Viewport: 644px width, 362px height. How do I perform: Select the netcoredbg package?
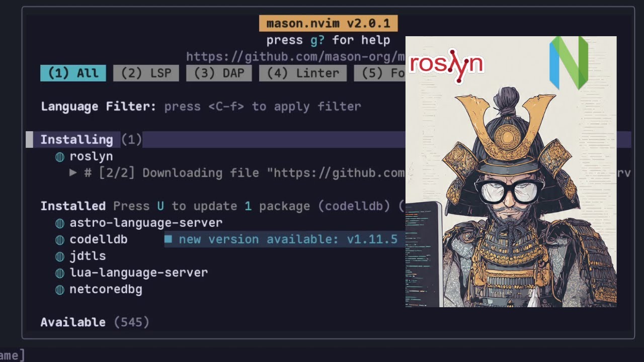point(106,289)
